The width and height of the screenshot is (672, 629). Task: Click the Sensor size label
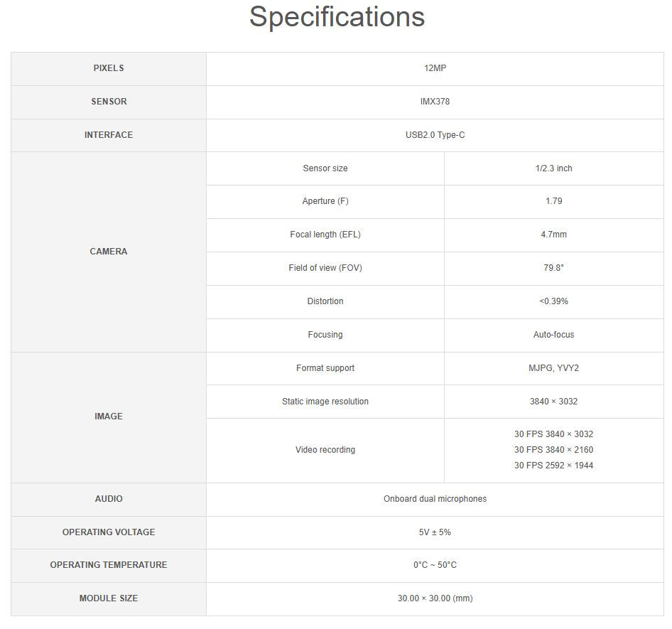pos(325,168)
